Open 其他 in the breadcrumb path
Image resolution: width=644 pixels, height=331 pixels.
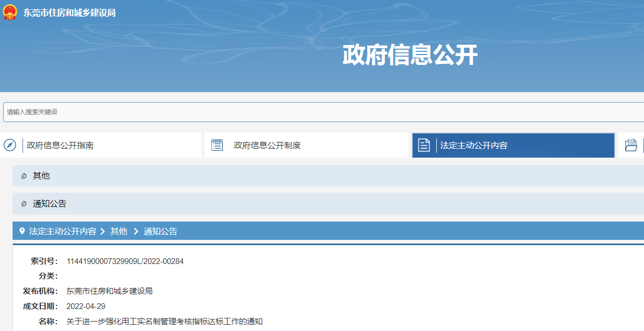point(119,231)
